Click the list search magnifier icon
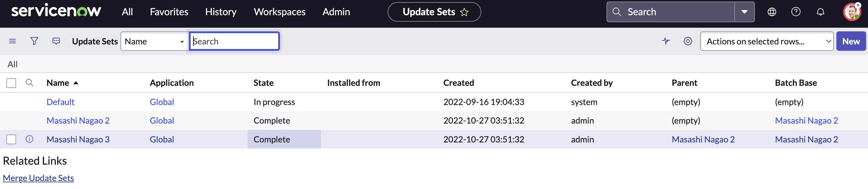Image resolution: width=868 pixels, height=189 pixels. [30, 83]
